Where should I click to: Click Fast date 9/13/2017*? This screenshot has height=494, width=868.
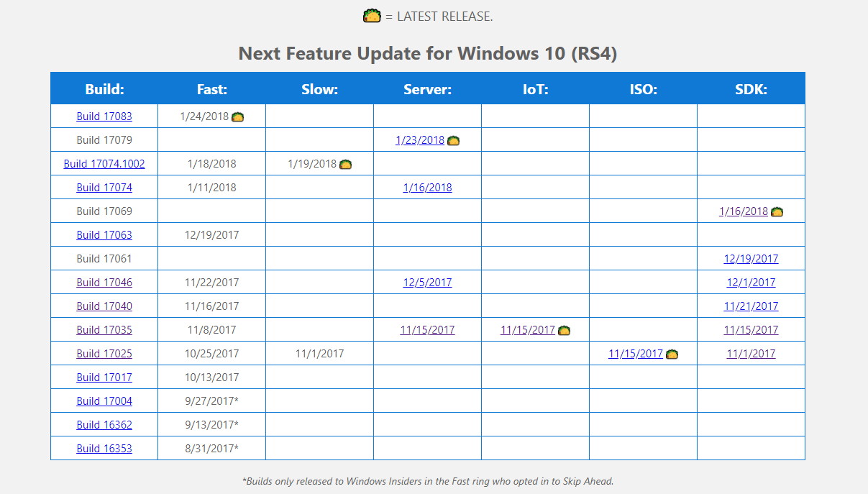(212, 425)
